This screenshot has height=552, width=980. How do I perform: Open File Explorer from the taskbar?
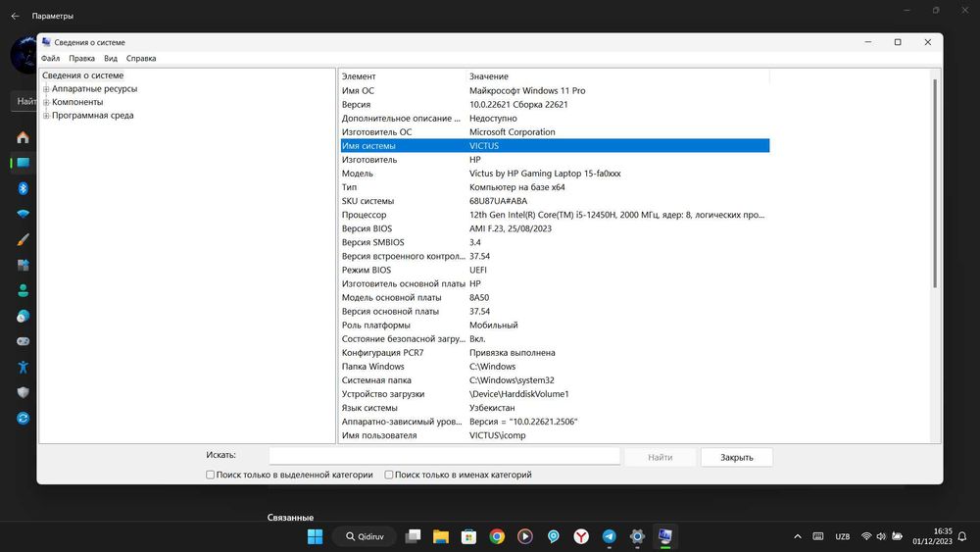tap(441, 536)
